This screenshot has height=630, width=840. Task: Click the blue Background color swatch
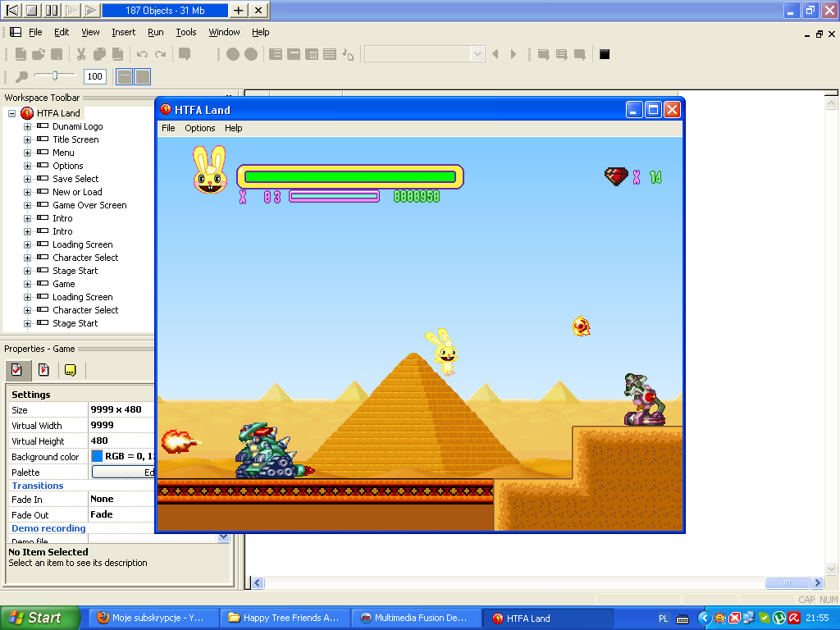[x=97, y=456]
